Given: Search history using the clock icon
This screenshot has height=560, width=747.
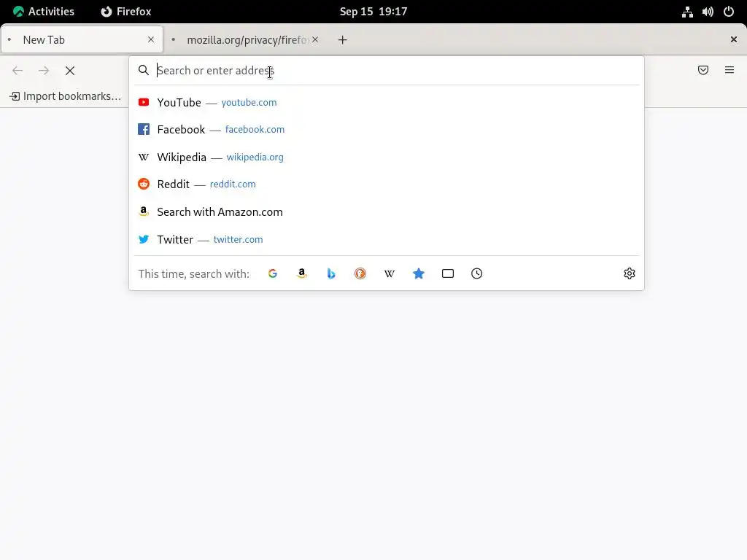Looking at the screenshot, I should (477, 273).
